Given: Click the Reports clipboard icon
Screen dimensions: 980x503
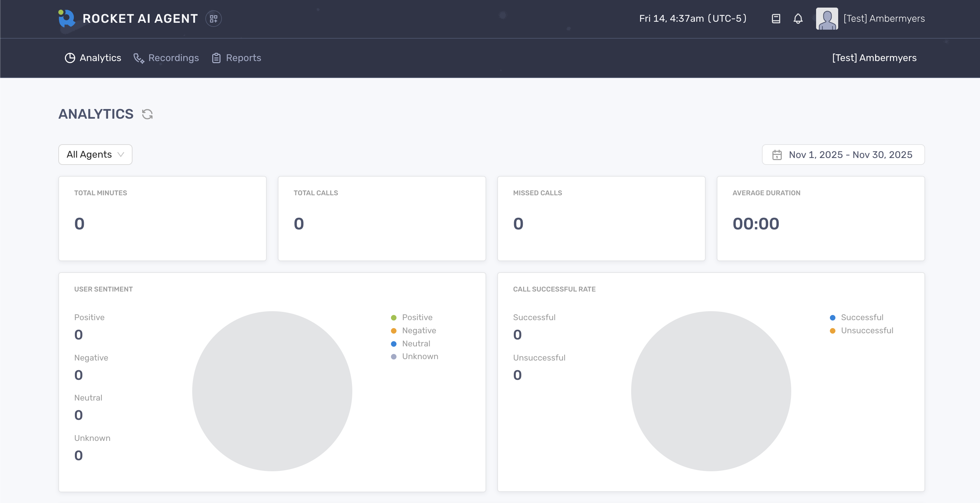Looking at the screenshot, I should (216, 58).
